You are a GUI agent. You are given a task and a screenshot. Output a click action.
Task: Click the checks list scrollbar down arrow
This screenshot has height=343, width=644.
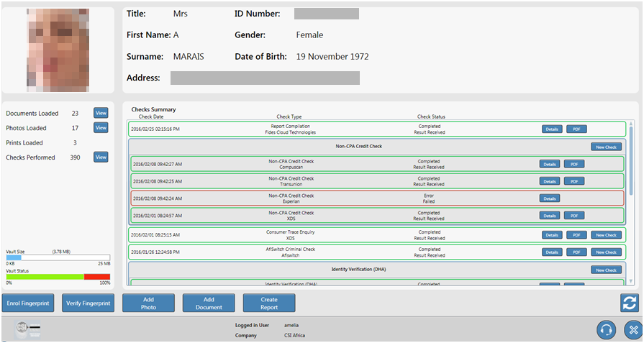pyautogui.click(x=631, y=281)
